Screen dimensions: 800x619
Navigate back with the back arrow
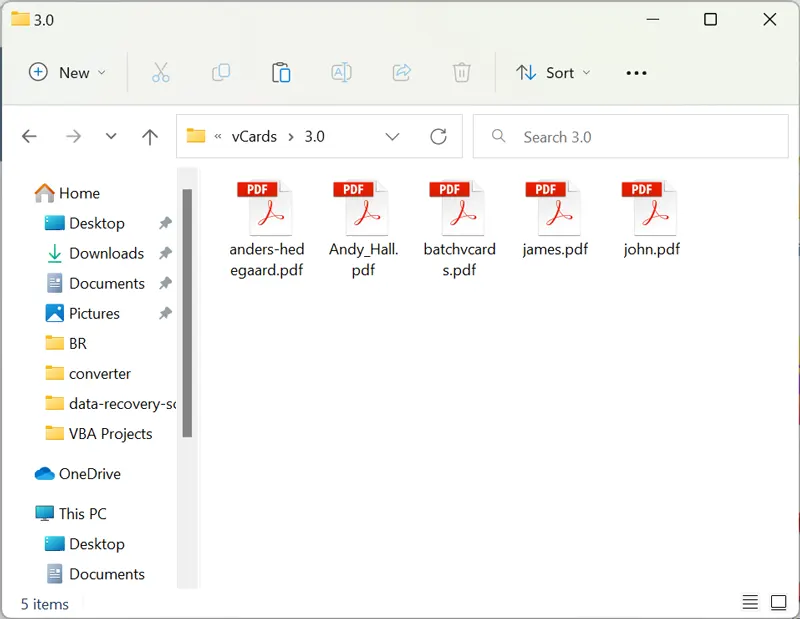coord(29,137)
